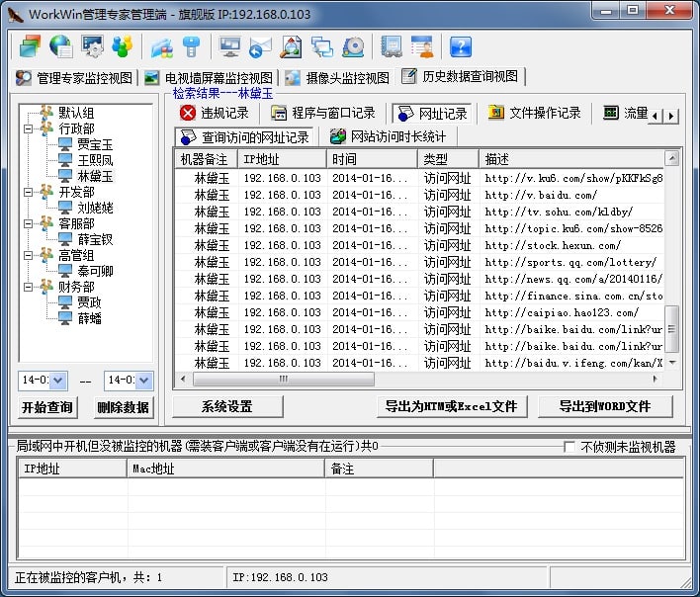The image size is (700, 597).
Task: Select row with http://v.baidu.com/
Action: [419, 195]
